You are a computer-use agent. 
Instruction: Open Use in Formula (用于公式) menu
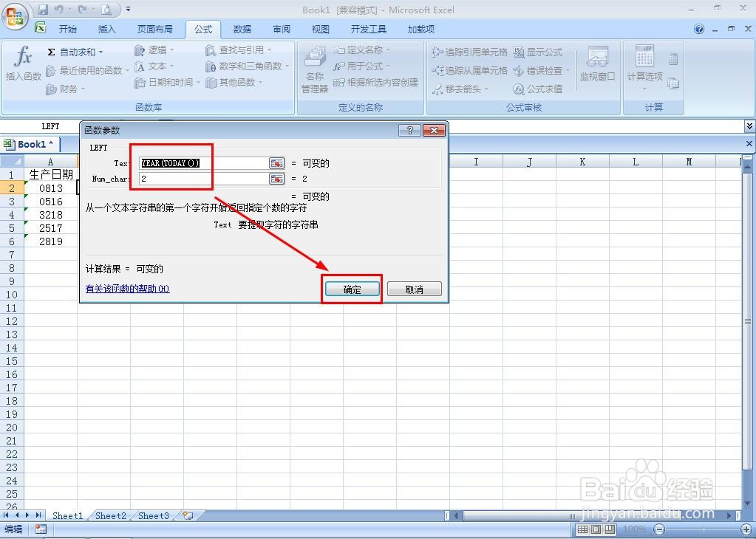click(x=361, y=66)
